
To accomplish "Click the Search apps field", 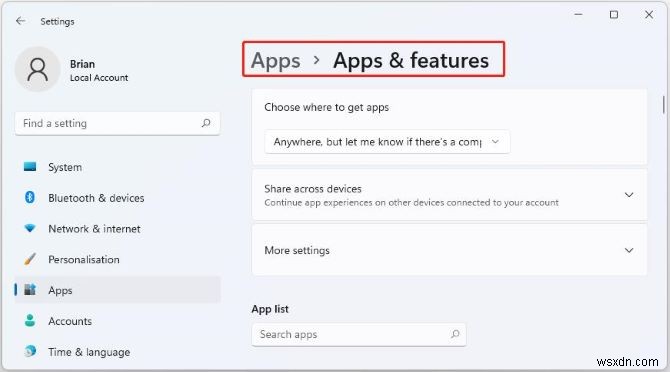I will (359, 334).
